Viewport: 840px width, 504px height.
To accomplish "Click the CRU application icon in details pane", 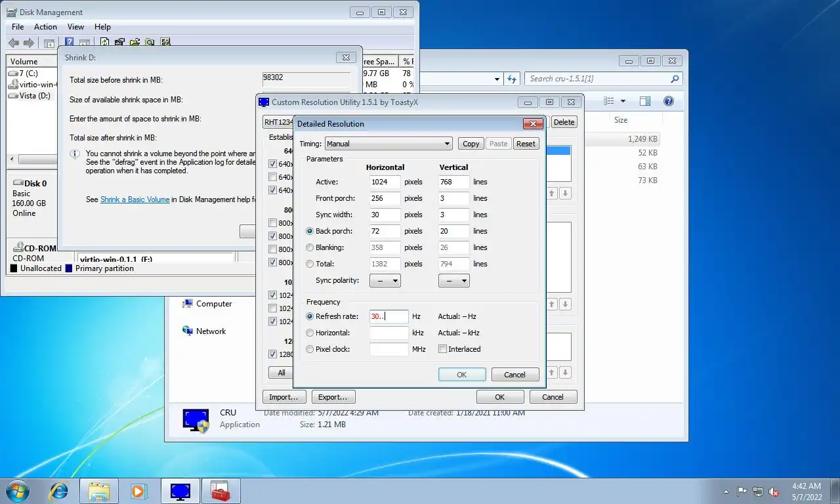I will (x=196, y=421).
